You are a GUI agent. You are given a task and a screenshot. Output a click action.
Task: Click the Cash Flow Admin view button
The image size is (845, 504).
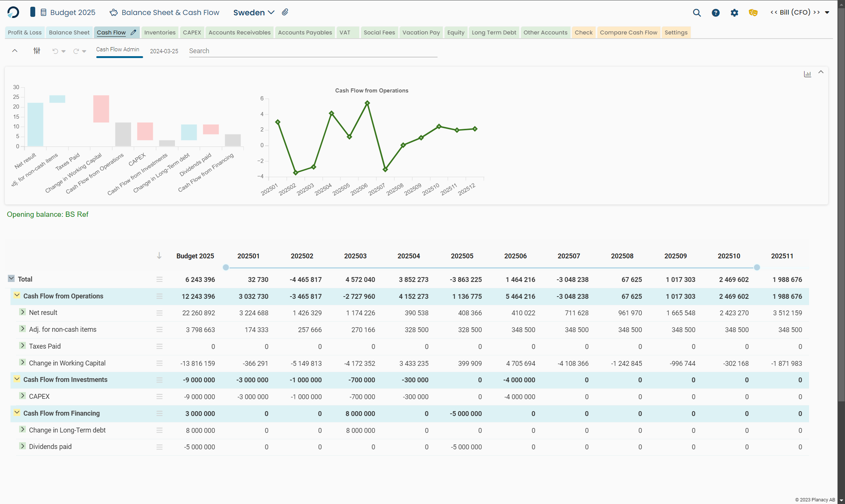pyautogui.click(x=118, y=49)
